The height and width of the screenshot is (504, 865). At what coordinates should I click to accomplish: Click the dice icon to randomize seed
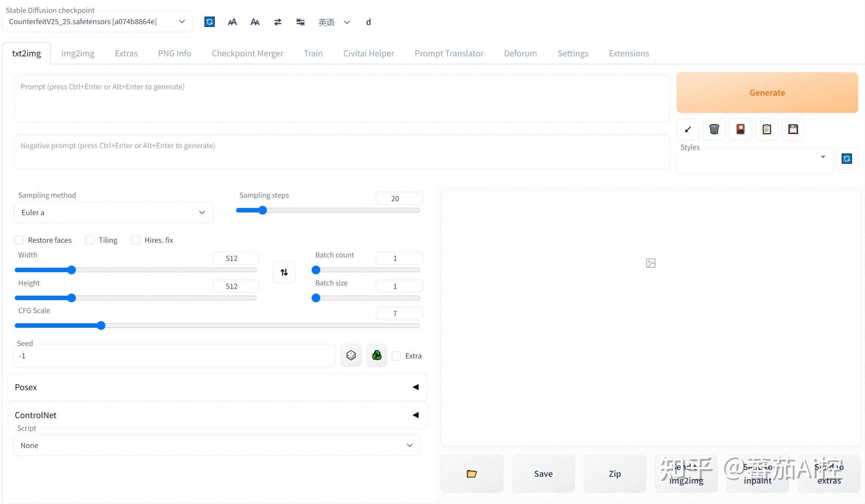(351, 355)
